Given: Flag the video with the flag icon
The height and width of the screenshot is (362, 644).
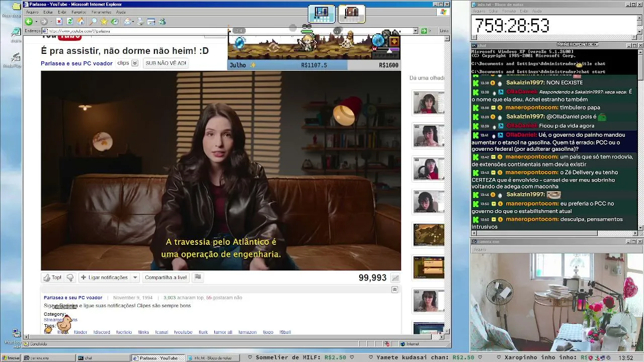Looking at the screenshot, I should tap(198, 277).
